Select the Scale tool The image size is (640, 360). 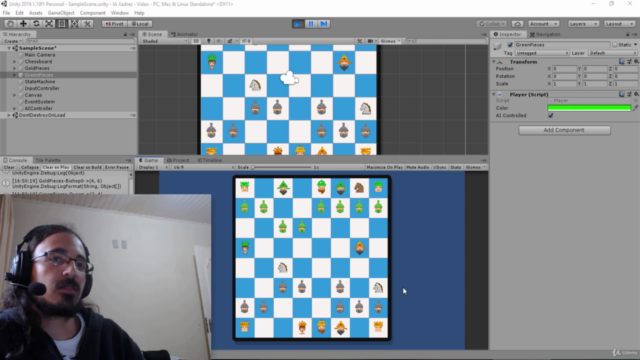click(49, 24)
